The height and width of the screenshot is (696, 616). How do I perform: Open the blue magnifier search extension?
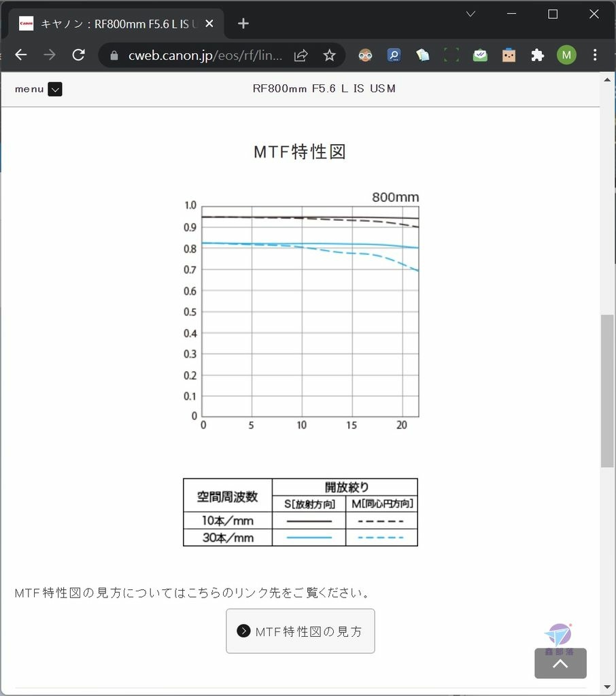pos(394,56)
